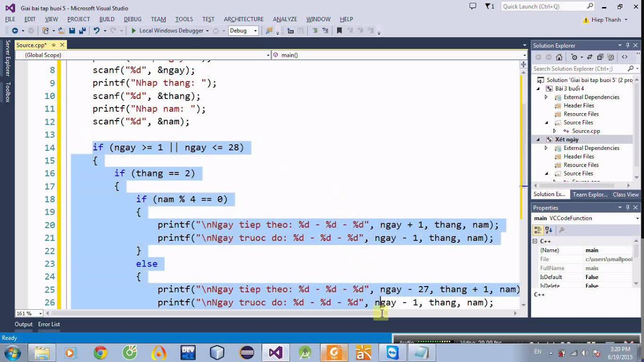
Task: Click the Save All toolbar icon
Action: tap(82, 31)
